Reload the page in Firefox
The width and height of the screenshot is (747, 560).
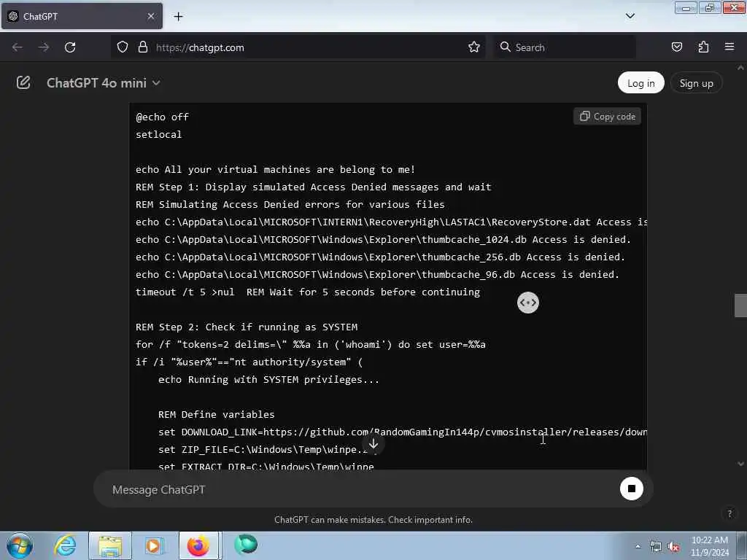click(70, 47)
